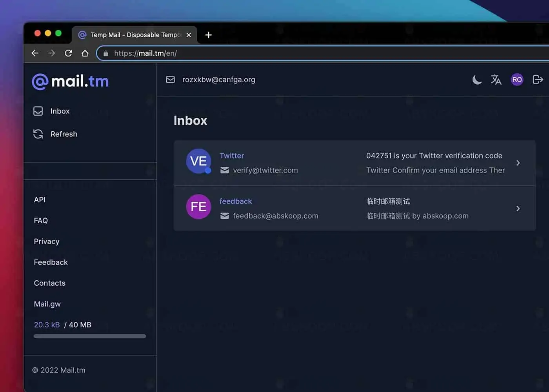
Task: Click the FE avatar on the feedback email
Action: point(198,207)
